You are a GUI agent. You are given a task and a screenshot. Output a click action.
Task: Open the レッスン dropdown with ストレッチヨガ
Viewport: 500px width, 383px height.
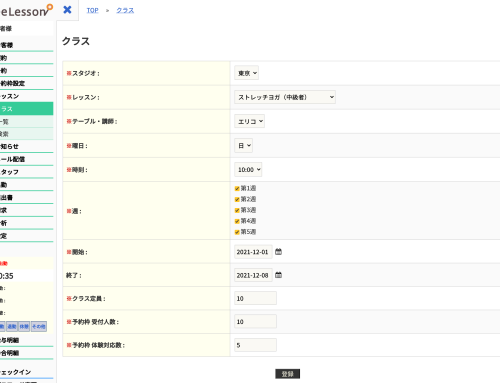coord(285,97)
